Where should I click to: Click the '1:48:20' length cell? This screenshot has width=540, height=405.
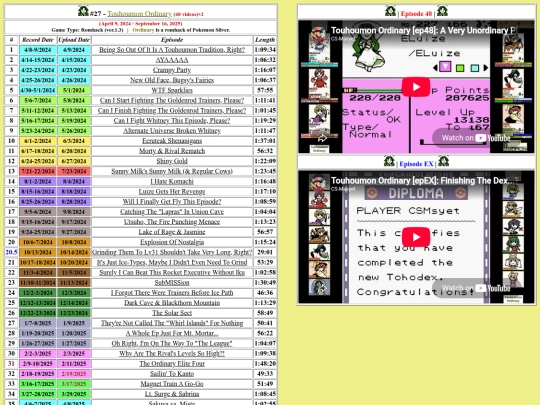pos(265,364)
